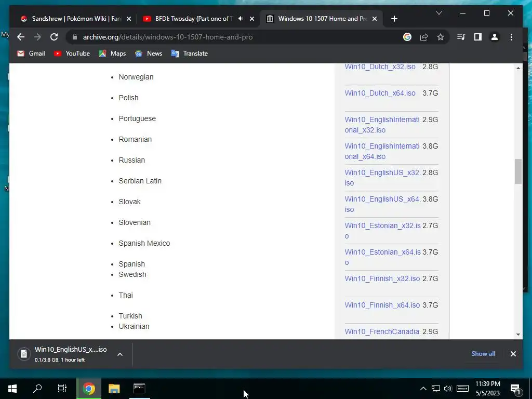Viewport: 532px width, 399px height.
Task: Share this page icon in address bar
Action: click(x=424, y=37)
